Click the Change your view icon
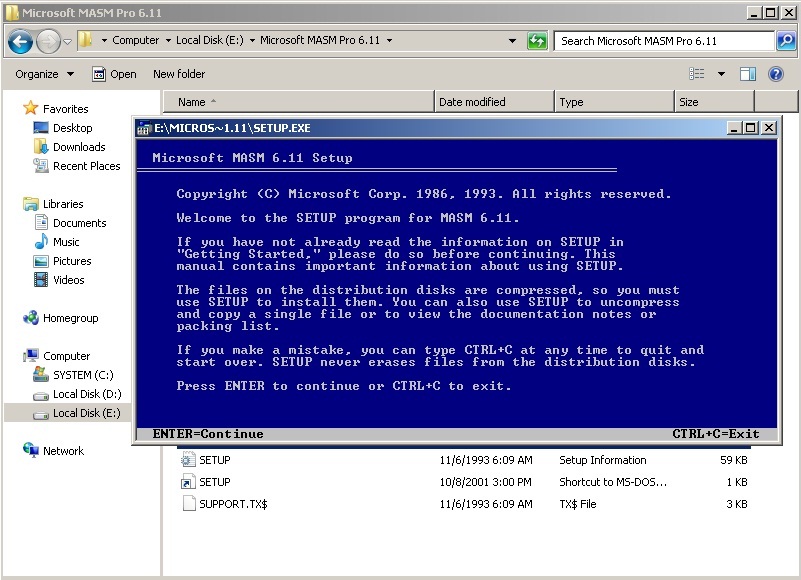The height and width of the screenshot is (580, 801). coord(697,74)
